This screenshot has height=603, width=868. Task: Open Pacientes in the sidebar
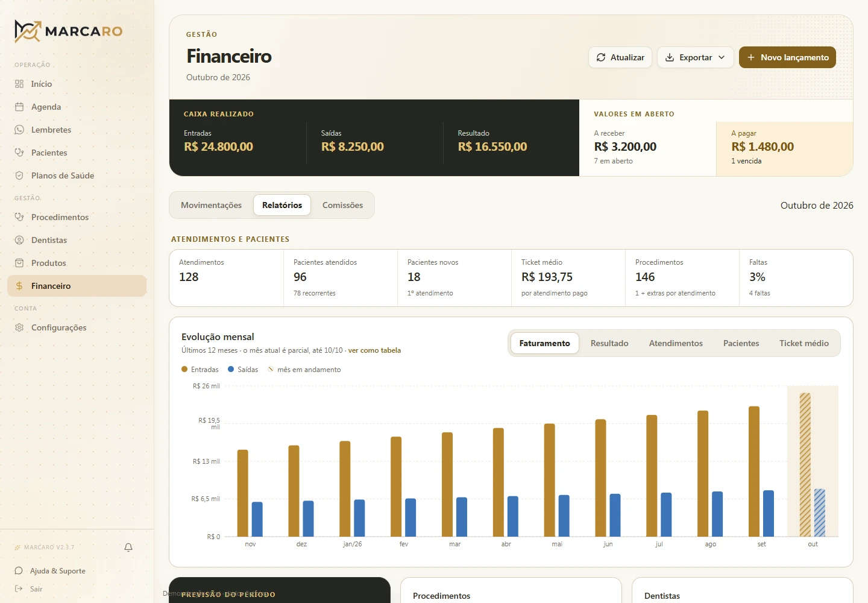click(x=77, y=153)
